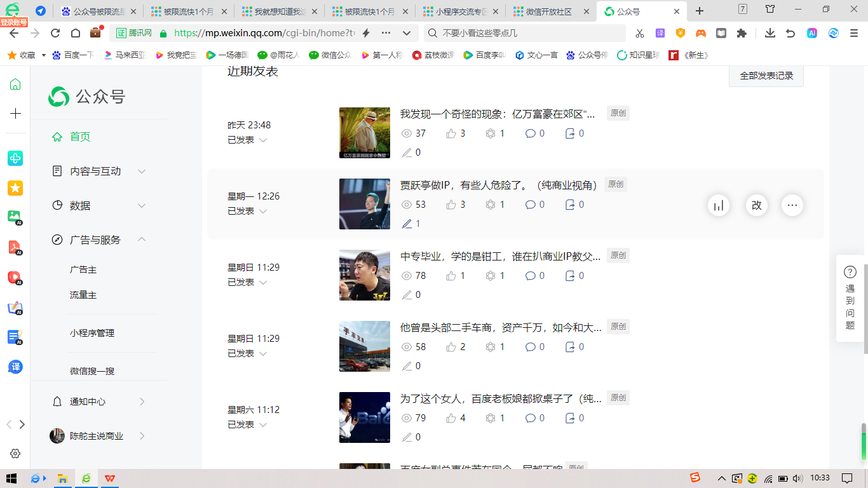Expand 已发表 dropdown of 星期一 12:26 article

tap(262, 211)
